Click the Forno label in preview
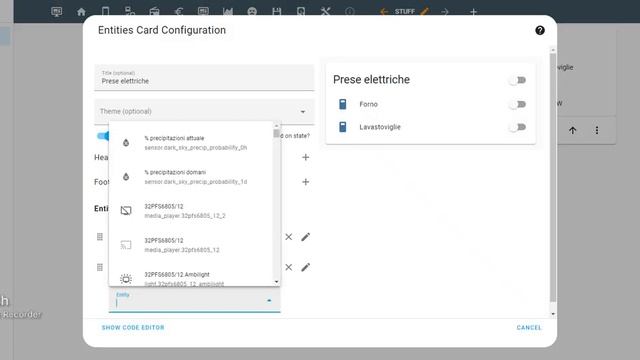The height and width of the screenshot is (360, 640). coord(368,104)
